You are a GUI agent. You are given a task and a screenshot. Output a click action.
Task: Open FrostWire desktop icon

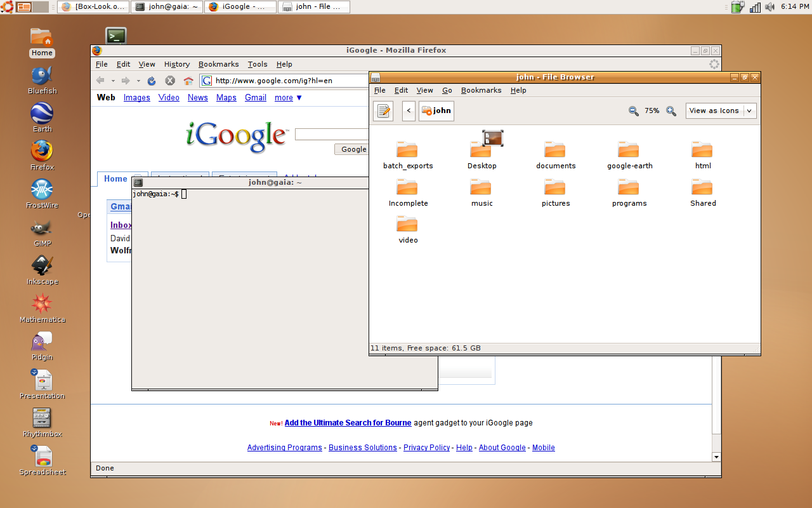[42, 194]
